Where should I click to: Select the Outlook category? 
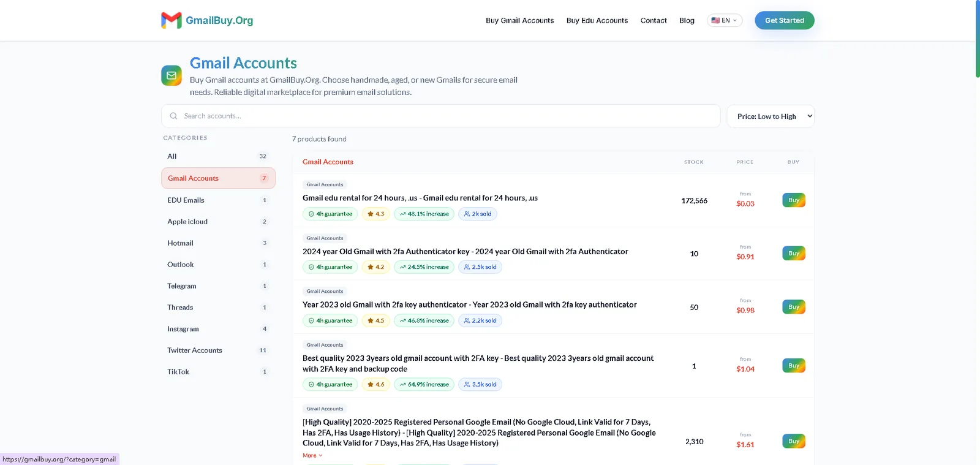click(x=218, y=265)
